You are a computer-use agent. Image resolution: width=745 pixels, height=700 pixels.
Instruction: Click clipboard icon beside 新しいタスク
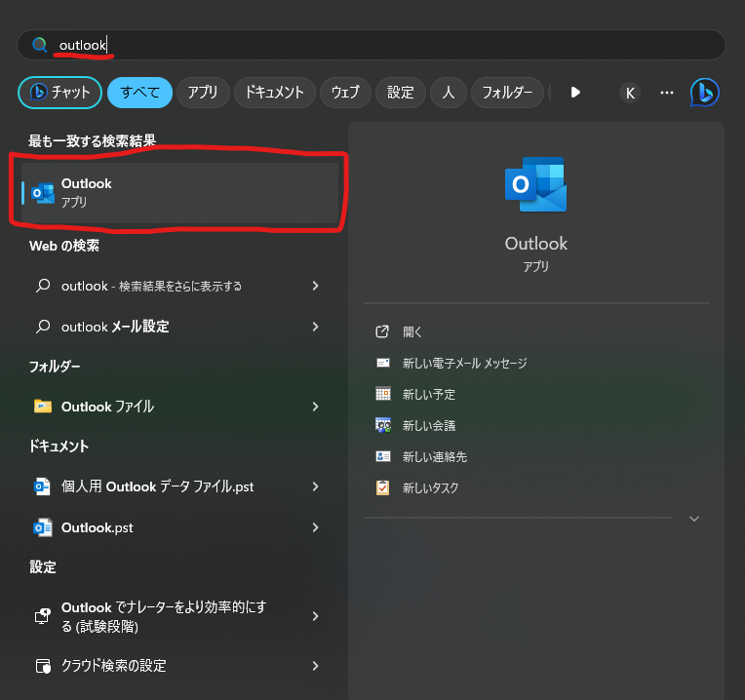pyautogui.click(x=382, y=487)
